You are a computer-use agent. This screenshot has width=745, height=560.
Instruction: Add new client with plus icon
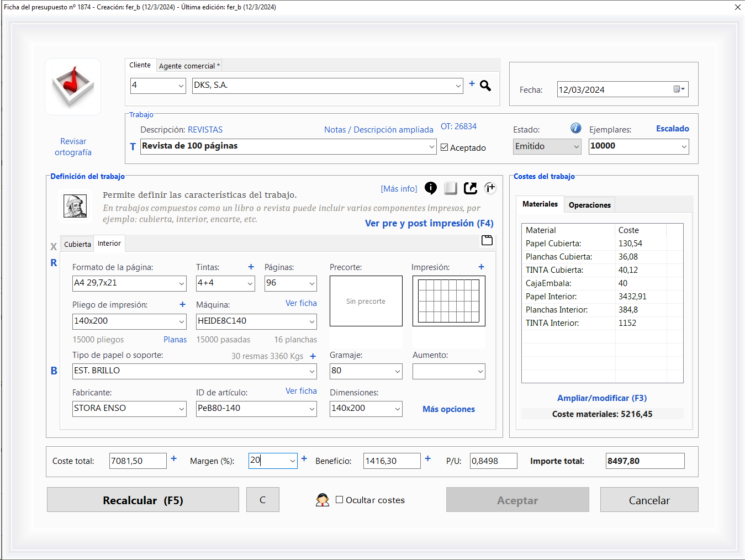point(472,83)
